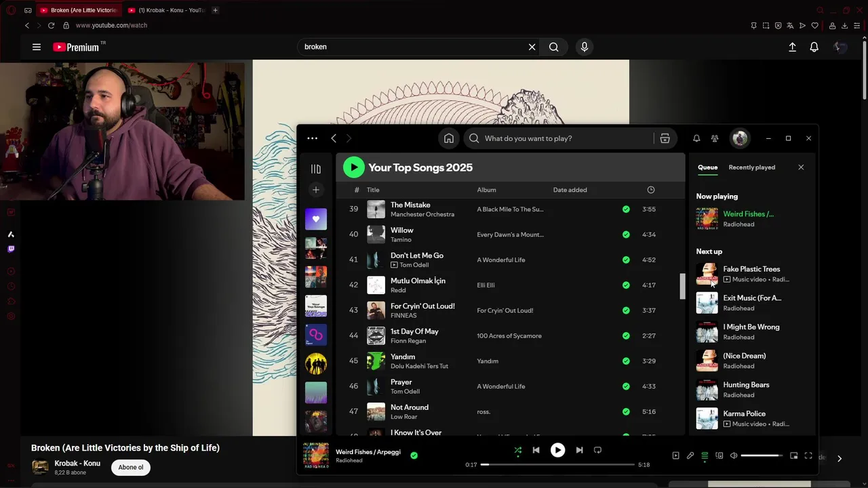This screenshot has width=868, height=488.
Task: Open Spotify profile avatar menu
Action: coord(740,138)
